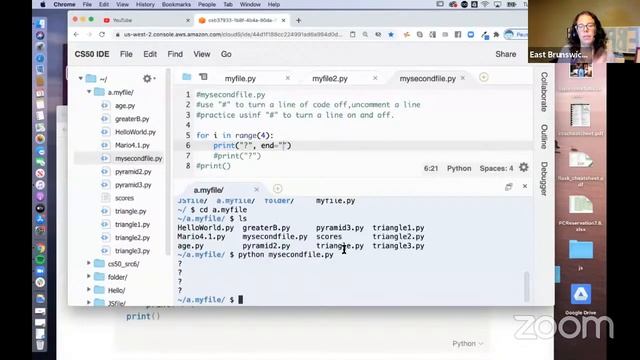The image size is (640, 360).
Task: Open the Debugger side panel
Action: coord(544,179)
